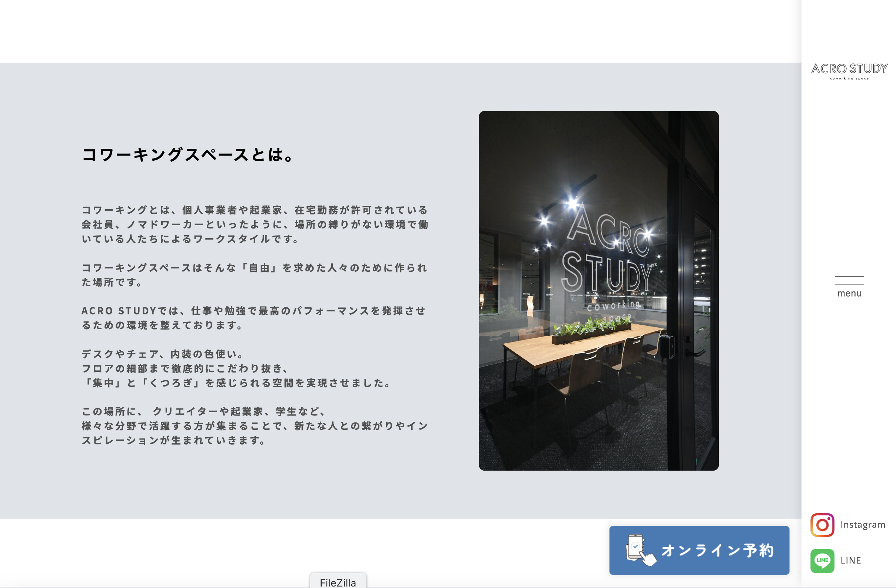Follow the LINE text link
This screenshot has height=588, width=896.
click(851, 561)
